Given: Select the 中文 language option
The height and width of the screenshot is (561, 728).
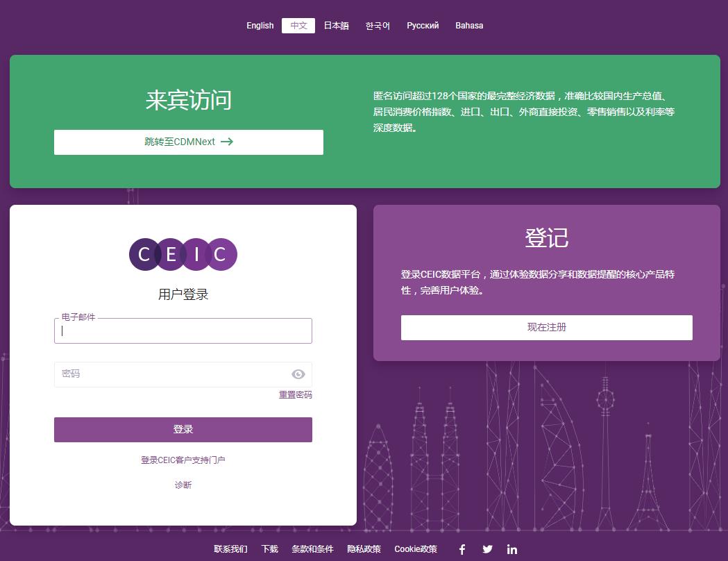Looking at the screenshot, I should pyautogui.click(x=298, y=26).
